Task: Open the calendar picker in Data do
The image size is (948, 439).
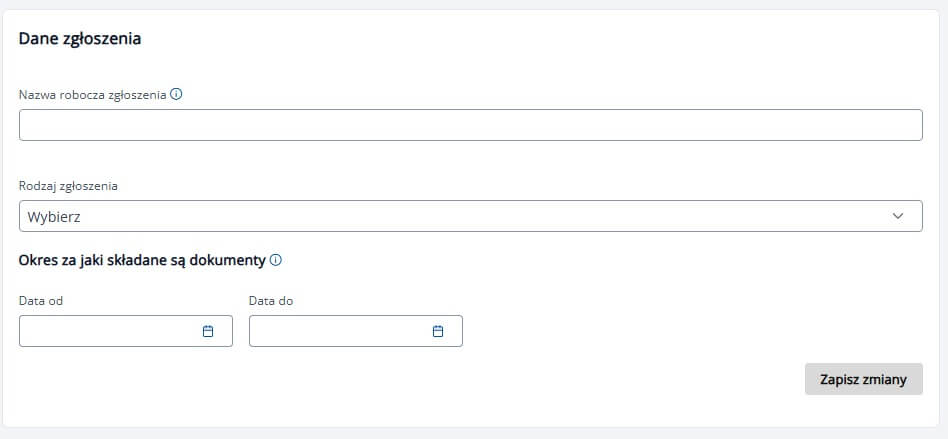Action: pos(438,331)
